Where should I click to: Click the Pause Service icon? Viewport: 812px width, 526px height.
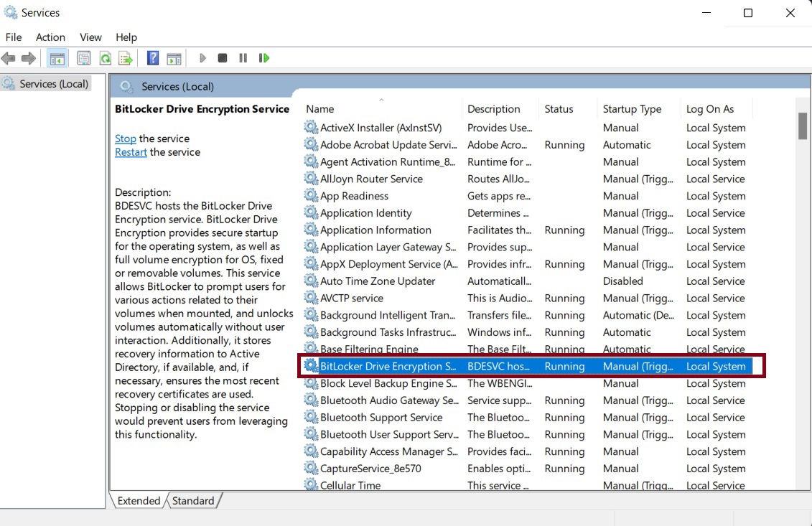243,58
